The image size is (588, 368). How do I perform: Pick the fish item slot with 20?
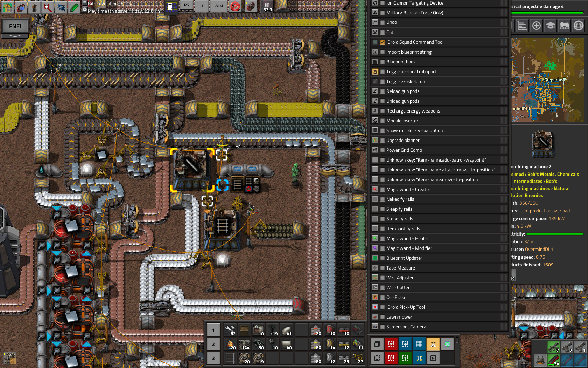click(230, 344)
